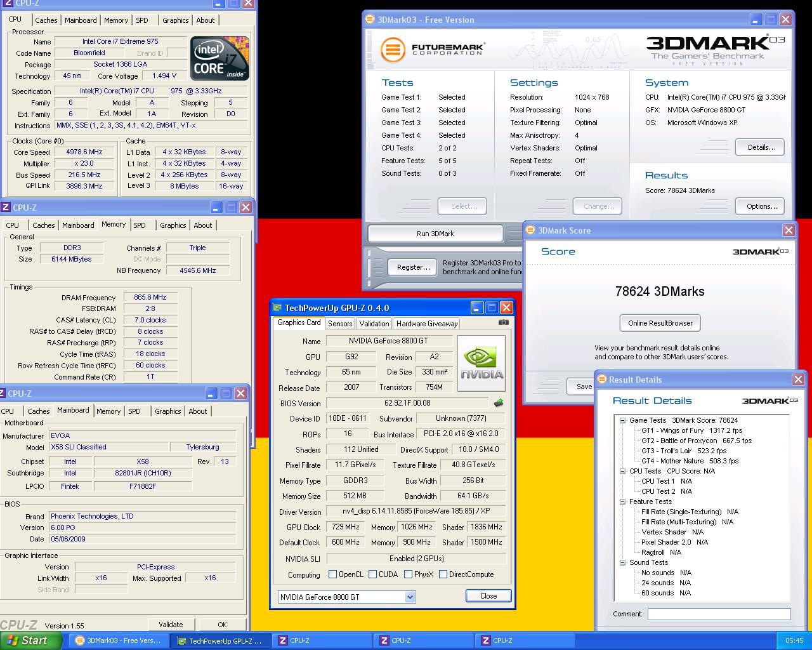Select the GT1 - Wings of Fury result row
The height and width of the screenshot is (650, 812).
pyautogui.click(x=691, y=430)
